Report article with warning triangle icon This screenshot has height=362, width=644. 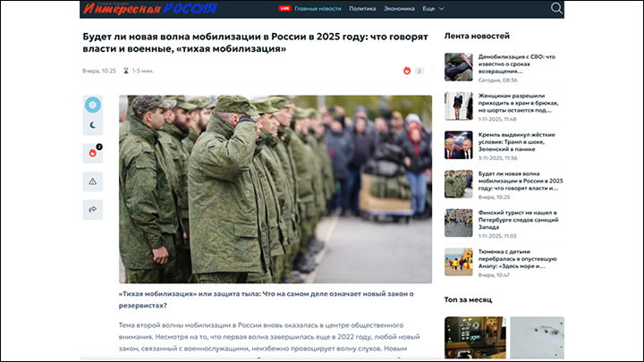(93, 181)
